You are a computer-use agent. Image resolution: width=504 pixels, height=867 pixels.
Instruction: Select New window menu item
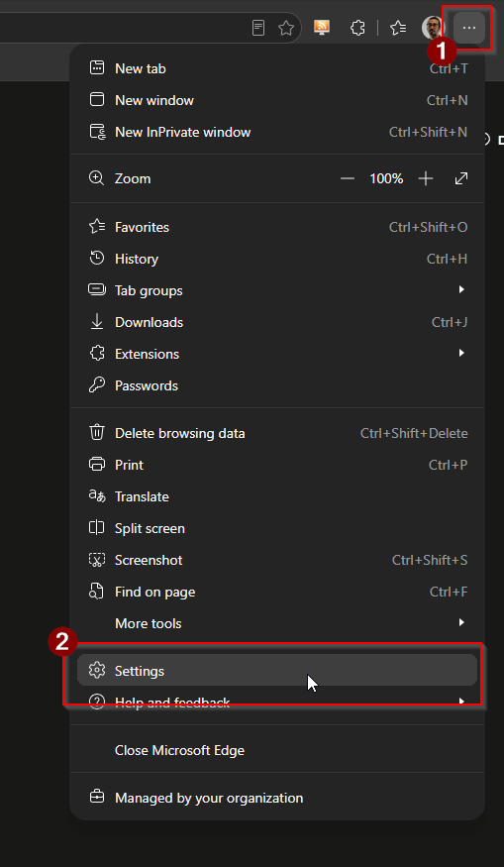point(277,100)
